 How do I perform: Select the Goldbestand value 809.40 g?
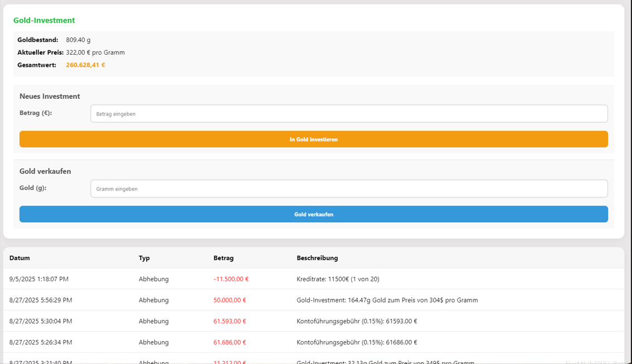tap(78, 40)
